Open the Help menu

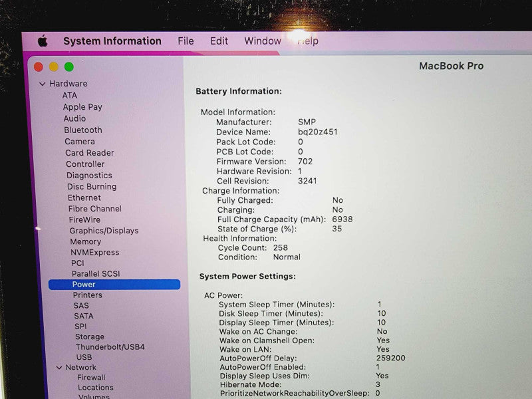pos(308,41)
